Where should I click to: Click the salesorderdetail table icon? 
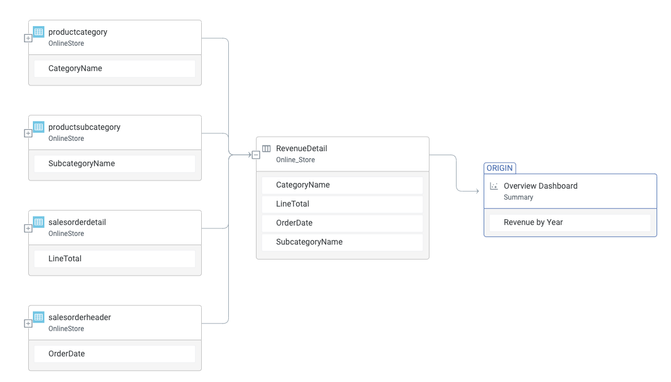39,222
